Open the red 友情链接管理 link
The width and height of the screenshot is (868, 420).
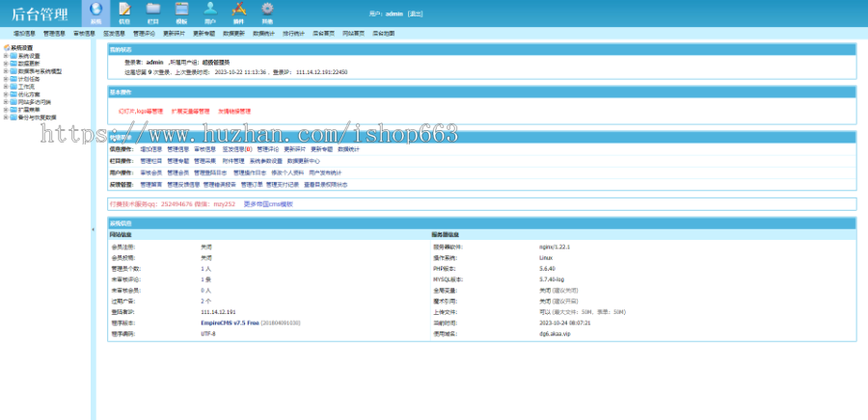[x=234, y=111]
